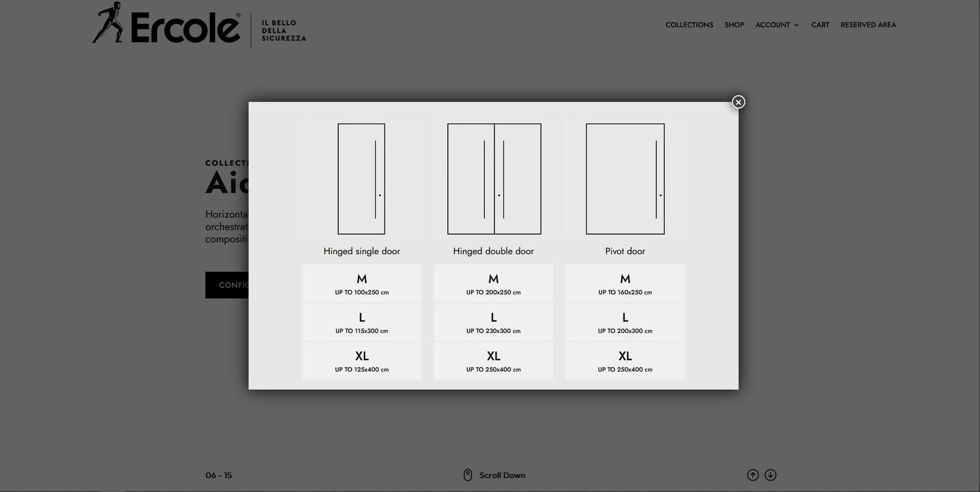This screenshot has height=492, width=980.
Task: Open the Collections menu item
Action: 689,25
